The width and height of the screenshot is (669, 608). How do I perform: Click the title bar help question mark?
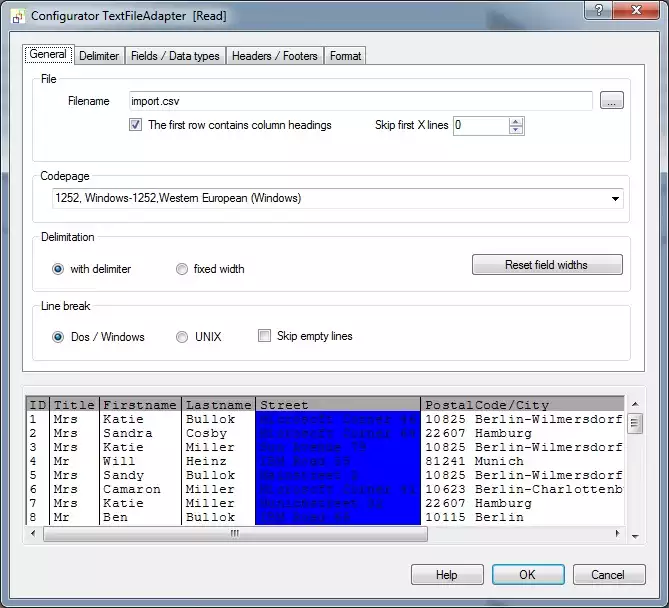(599, 11)
